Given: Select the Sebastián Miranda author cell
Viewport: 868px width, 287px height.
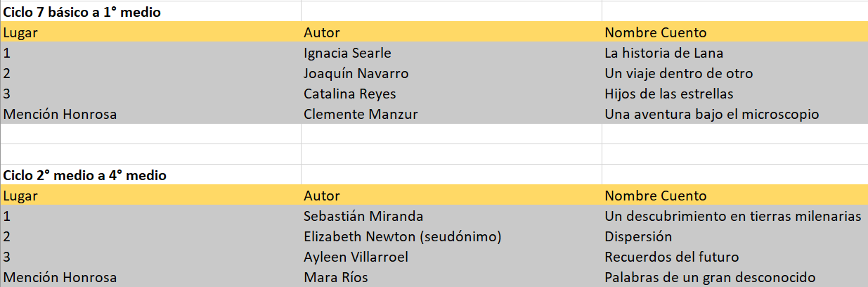Looking at the screenshot, I should (363, 216).
